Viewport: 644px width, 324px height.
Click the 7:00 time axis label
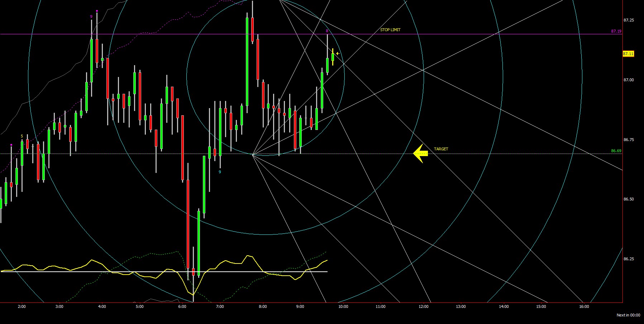(220, 306)
